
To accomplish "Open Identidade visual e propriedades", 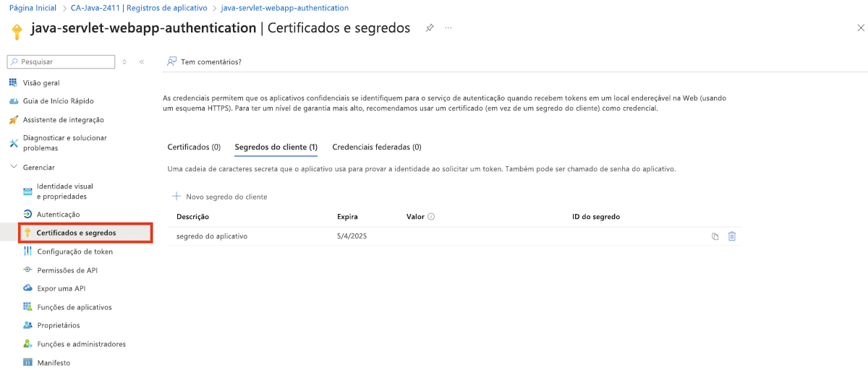I will click(65, 191).
